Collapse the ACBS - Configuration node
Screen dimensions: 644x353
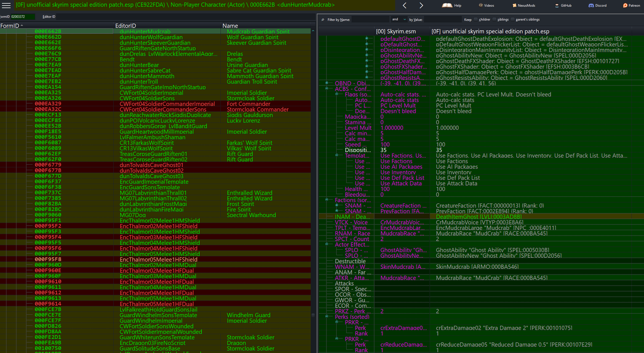pos(327,89)
